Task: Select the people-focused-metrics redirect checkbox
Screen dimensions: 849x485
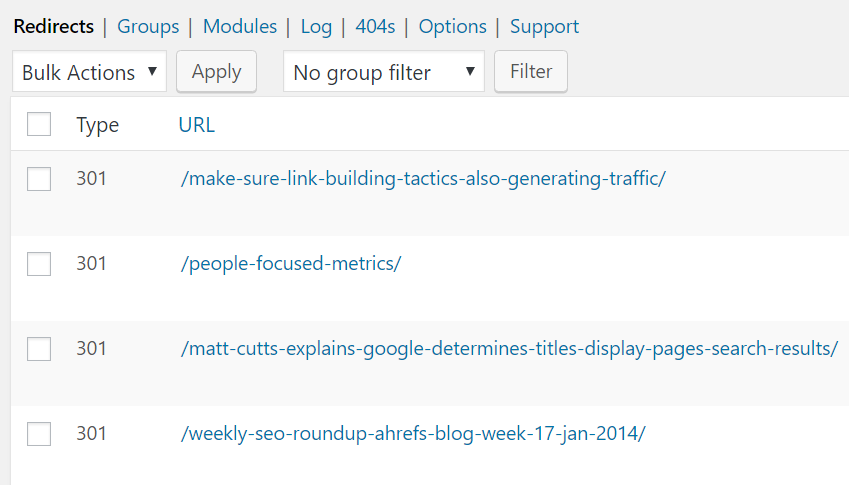Action: (x=39, y=264)
